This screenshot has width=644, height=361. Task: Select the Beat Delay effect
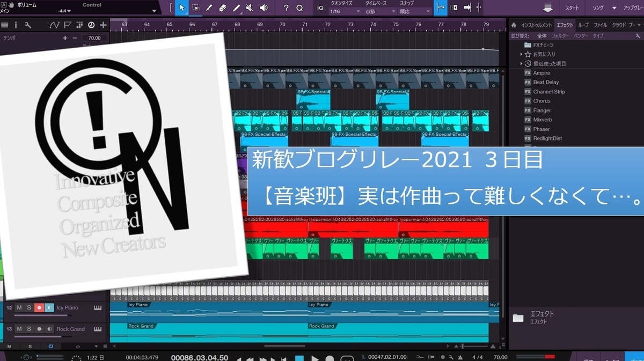546,82
